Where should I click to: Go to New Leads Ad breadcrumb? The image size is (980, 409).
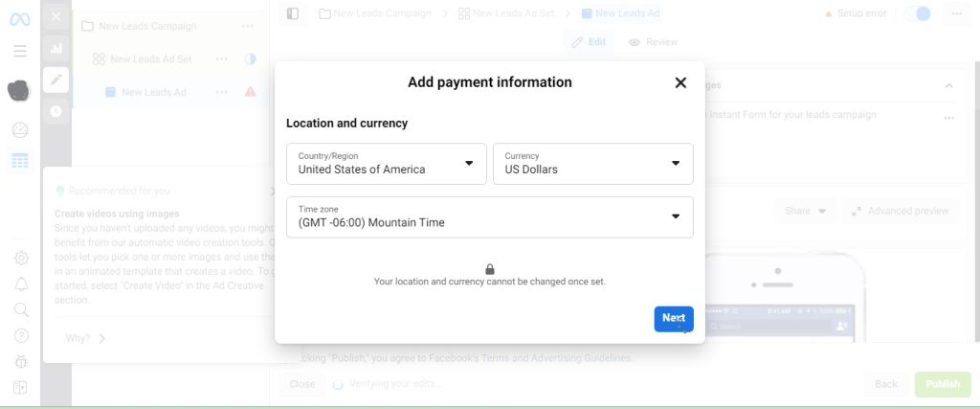(x=620, y=13)
